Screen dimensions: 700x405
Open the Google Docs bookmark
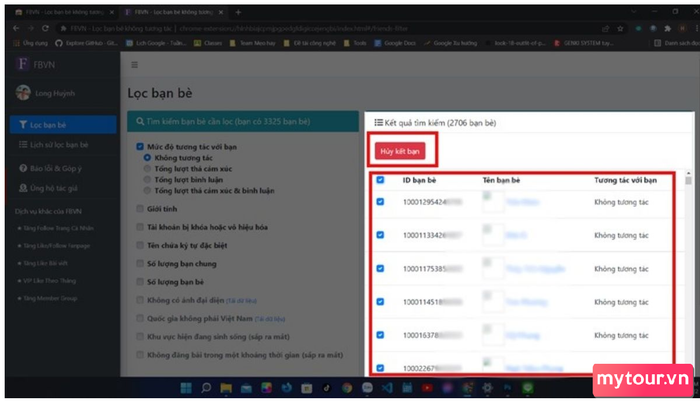click(x=395, y=43)
